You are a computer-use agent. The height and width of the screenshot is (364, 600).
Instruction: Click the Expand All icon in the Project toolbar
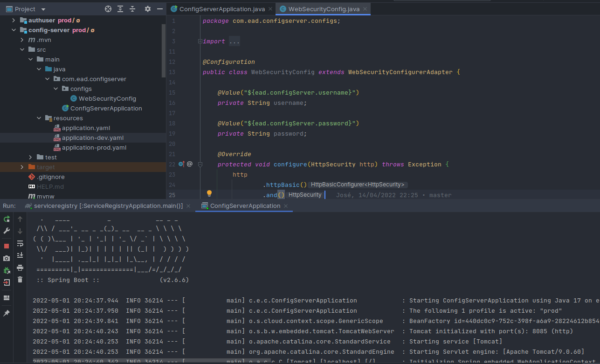tap(120, 9)
